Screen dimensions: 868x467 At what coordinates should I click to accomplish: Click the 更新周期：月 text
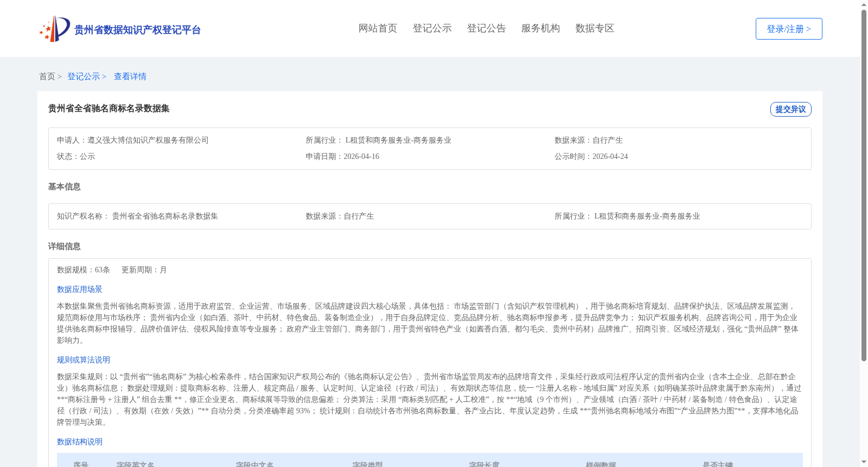(x=144, y=270)
